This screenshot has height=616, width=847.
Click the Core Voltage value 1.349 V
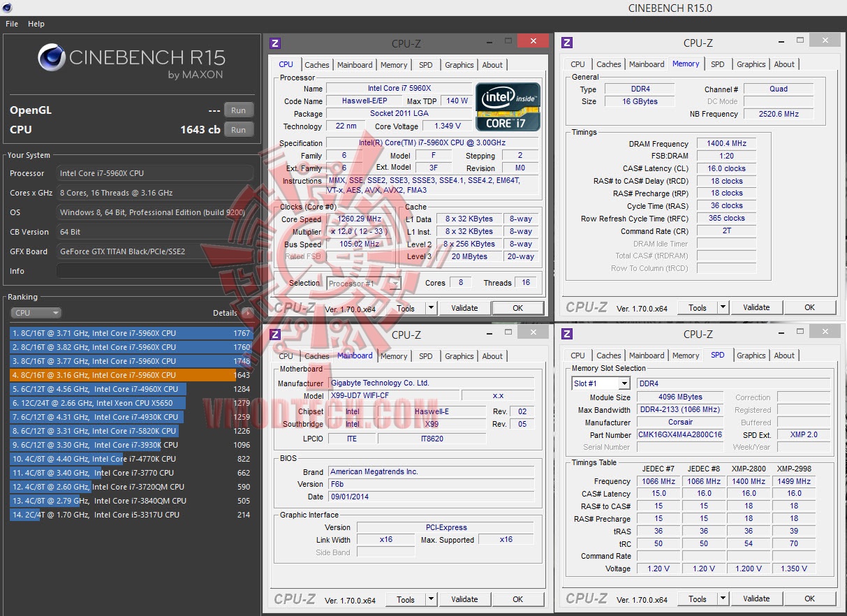click(x=448, y=126)
